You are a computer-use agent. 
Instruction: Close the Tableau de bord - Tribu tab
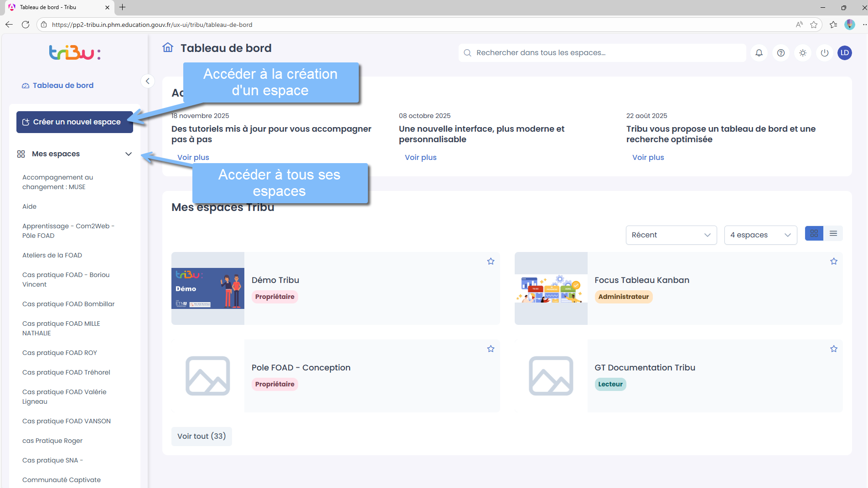coord(107,7)
